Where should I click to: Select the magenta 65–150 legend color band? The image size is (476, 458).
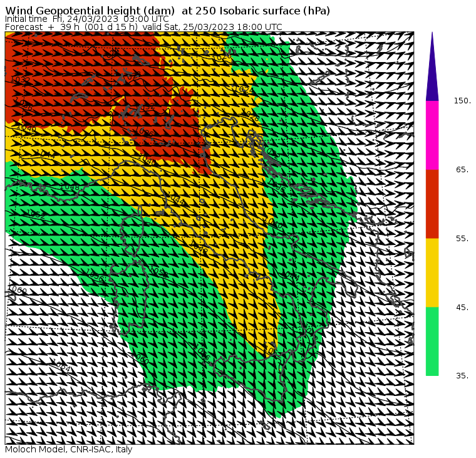432,135
